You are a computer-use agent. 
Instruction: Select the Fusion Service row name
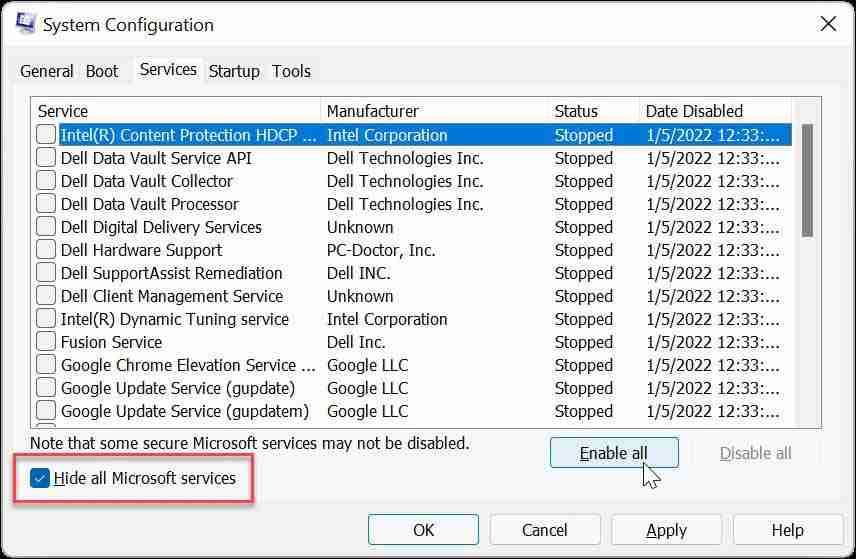coord(111,342)
